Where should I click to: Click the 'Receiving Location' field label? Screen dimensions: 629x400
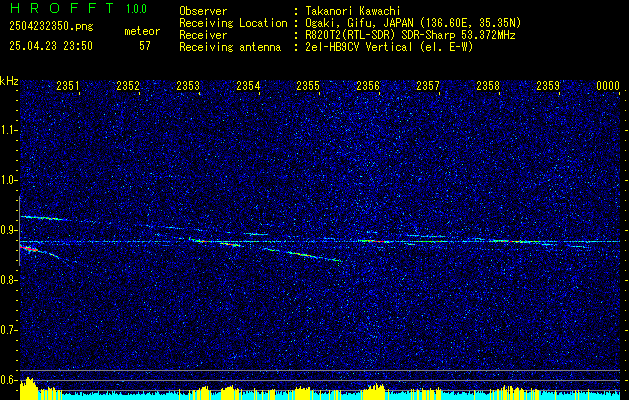233,23
